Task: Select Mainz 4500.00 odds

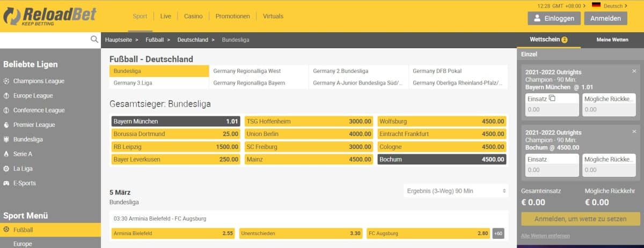Action: 309,159
